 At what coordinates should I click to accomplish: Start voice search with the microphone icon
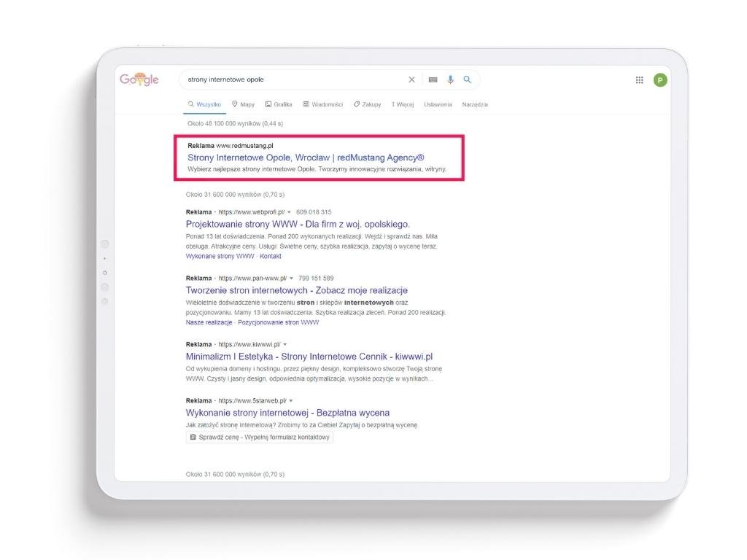pyautogui.click(x=450, y=79)
